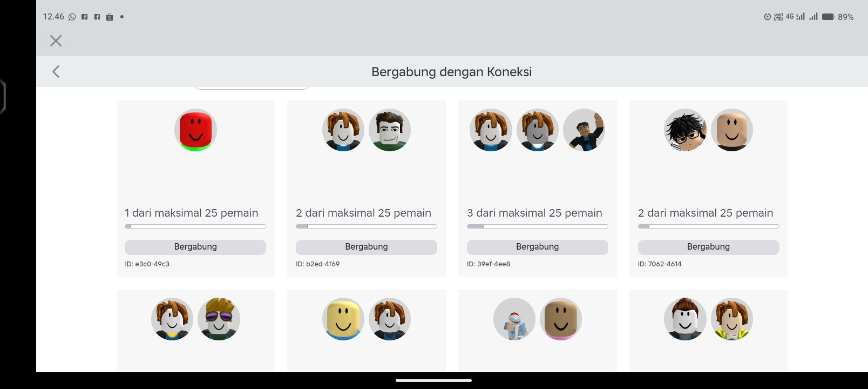Tap avatar right of yellow smiley head
This screenshot has width=868, height=389.
point(390,319)
